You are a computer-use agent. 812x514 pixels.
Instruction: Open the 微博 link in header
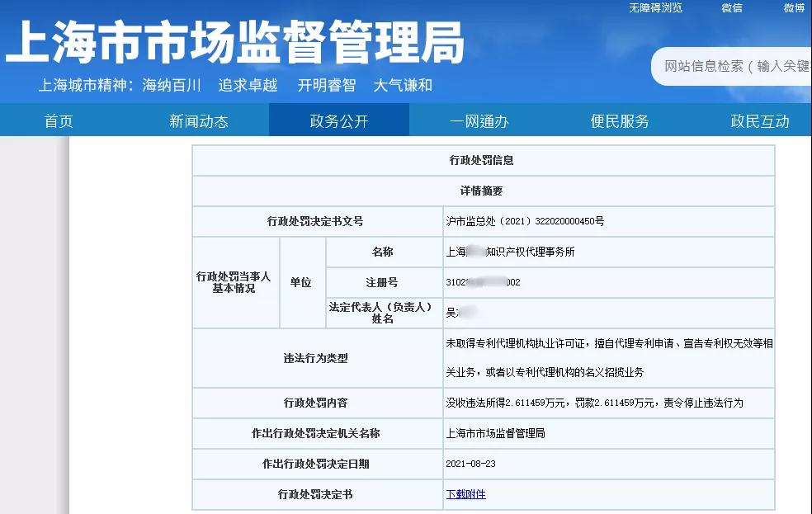point(794,7)
